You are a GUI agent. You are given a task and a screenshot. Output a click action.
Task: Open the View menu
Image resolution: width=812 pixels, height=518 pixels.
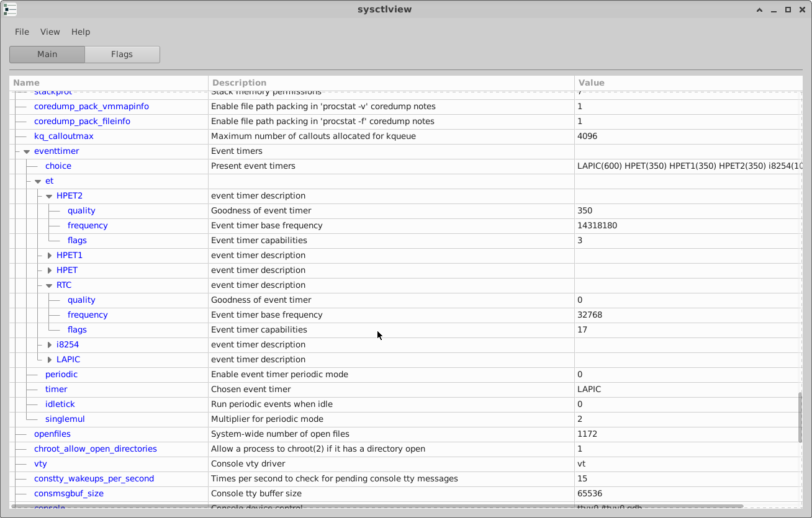[50, 32]
